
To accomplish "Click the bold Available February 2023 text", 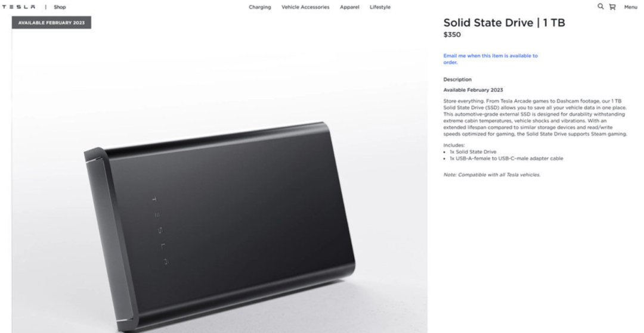I will tap(473, 90).
